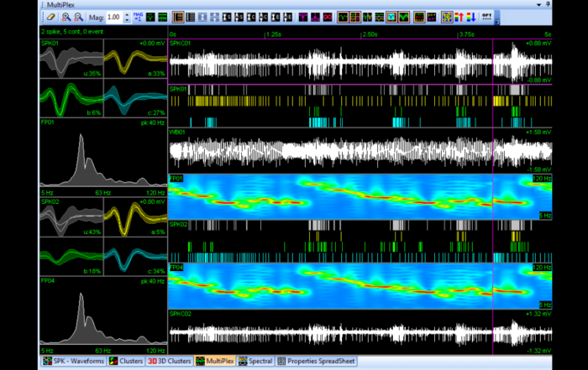Click the expand C rows icon
588x370 pixels.
click(251, 18)
